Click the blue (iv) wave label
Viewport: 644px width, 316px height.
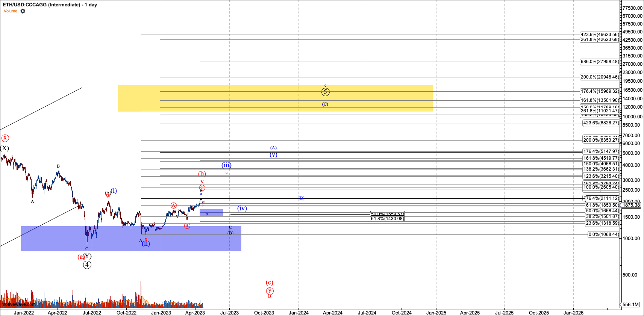(x=242, y=208)
